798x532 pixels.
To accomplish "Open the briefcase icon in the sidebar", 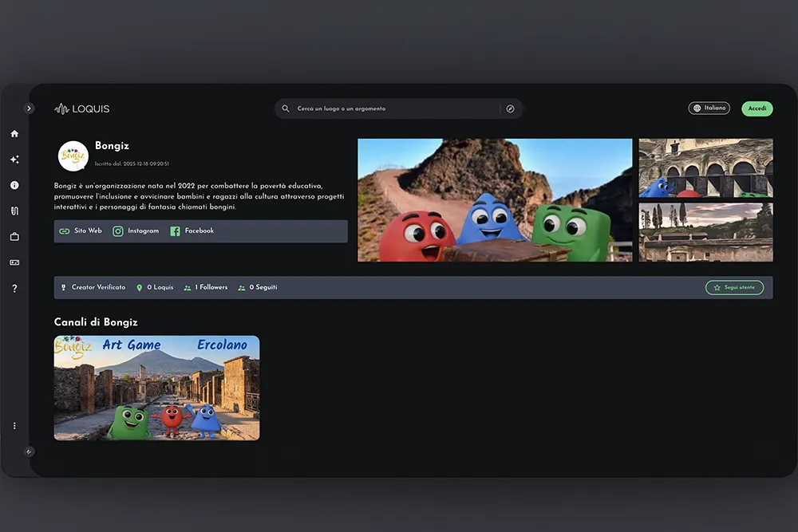I will (x=14, y=237).
